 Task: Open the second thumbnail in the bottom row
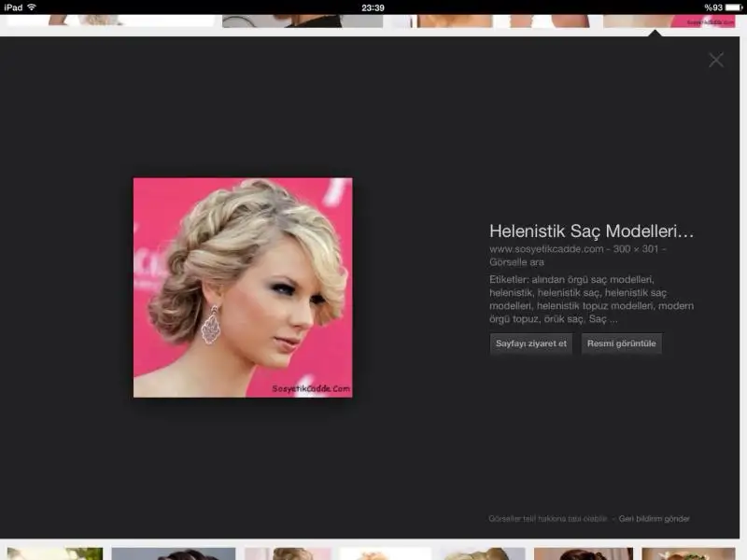[x=173, y=553]
